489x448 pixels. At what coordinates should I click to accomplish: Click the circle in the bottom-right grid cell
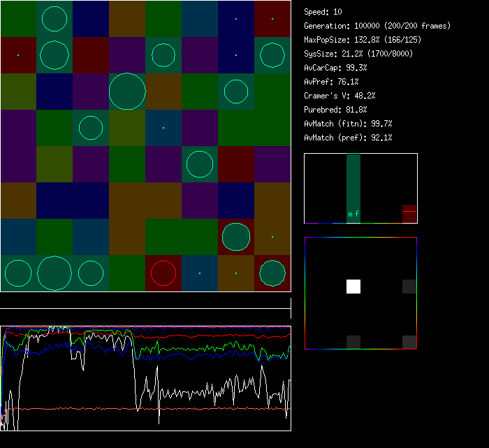(x=272, y=273)
